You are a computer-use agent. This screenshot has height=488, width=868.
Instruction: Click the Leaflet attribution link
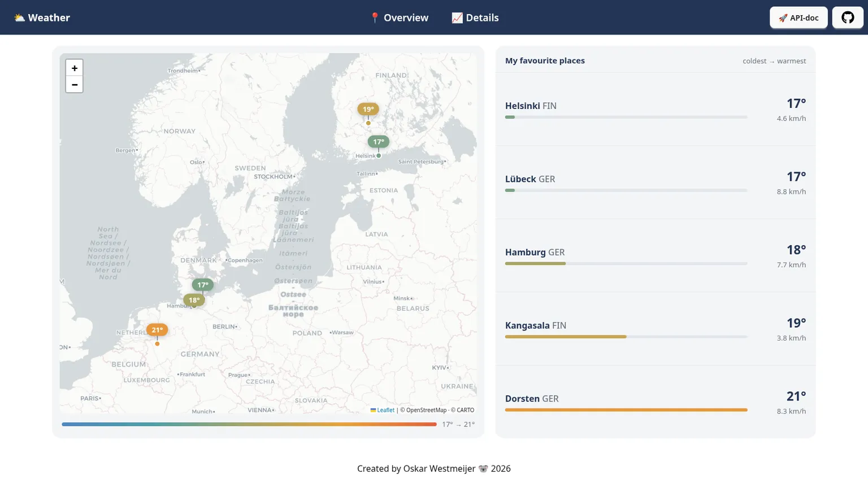point(383,410)
